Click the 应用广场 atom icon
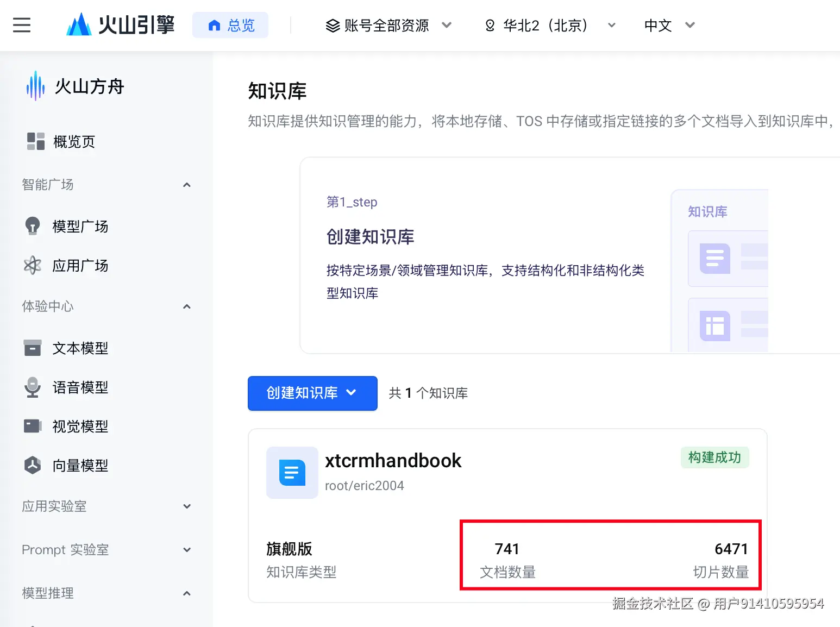Image resolution: width=840 pixels, height=627 pixels. [33, 265]
